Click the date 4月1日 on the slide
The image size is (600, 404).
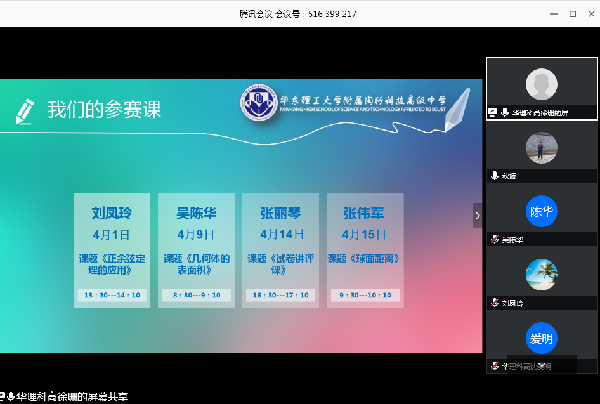click(x=111, y=235)
